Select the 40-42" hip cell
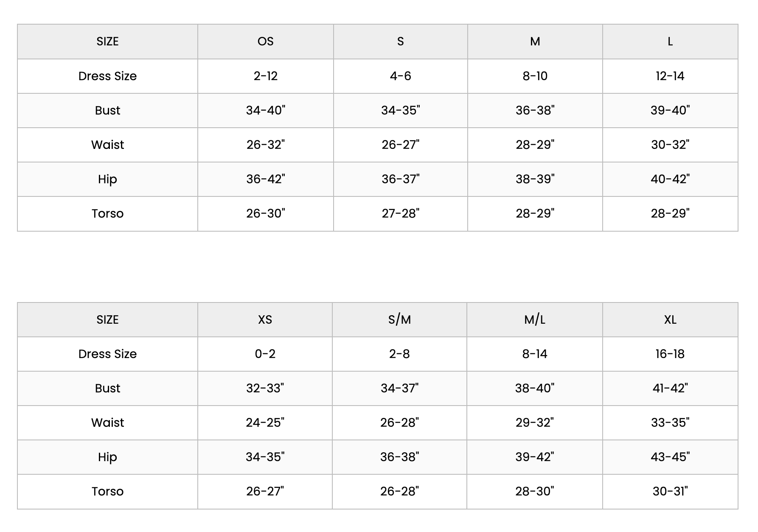758x532 pixels. (x=670, y=179)
